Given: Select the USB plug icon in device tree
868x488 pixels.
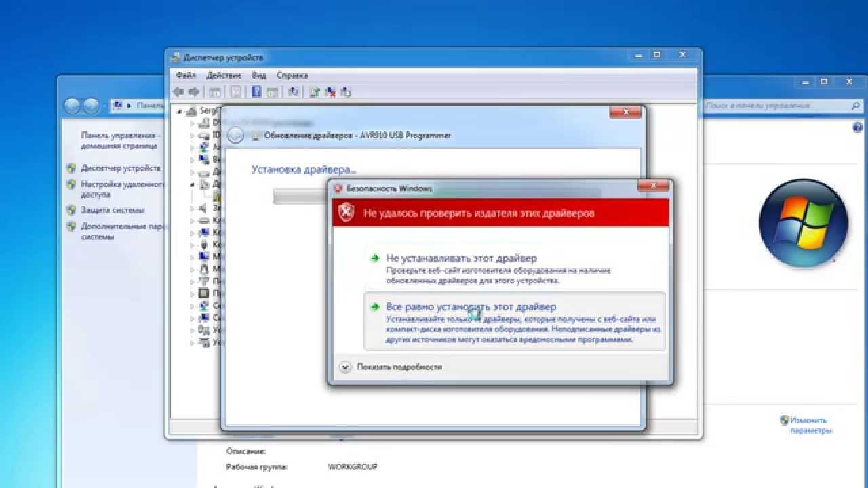Looking at the screenshot, I should [x=204, y=244].
